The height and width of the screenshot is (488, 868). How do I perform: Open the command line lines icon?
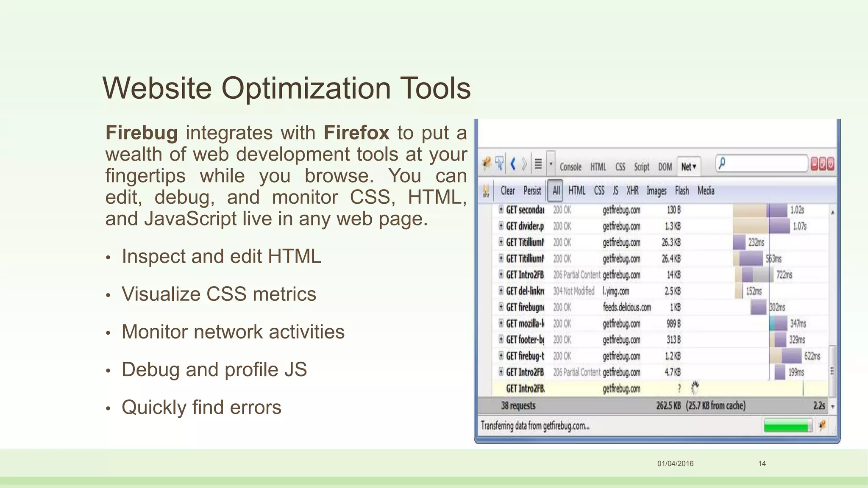[x=538, y=164]
